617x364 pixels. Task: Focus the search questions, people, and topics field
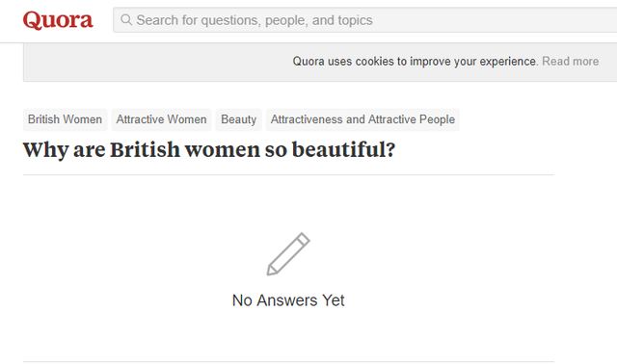point(364,19)
